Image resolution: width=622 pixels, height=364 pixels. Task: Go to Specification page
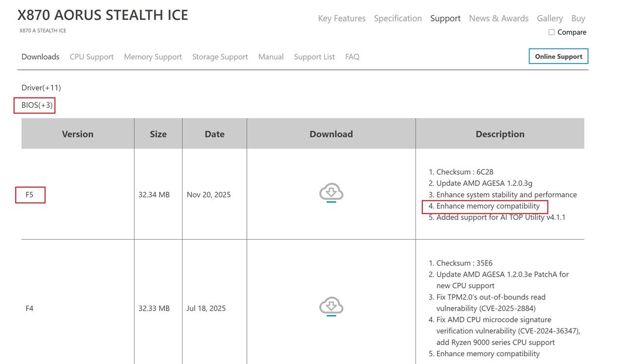coord(398,18)
